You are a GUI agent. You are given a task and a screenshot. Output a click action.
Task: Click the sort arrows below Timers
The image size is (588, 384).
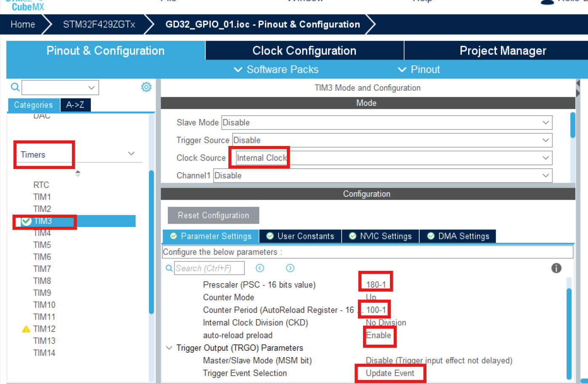tap(78, 173)
